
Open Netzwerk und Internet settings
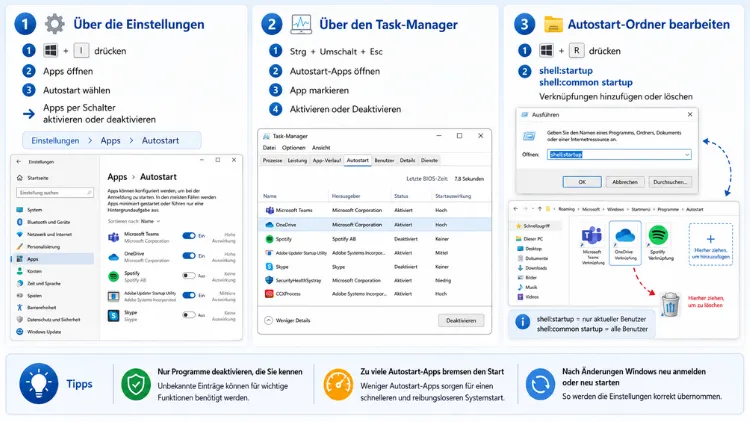click(x=44, y=234)
